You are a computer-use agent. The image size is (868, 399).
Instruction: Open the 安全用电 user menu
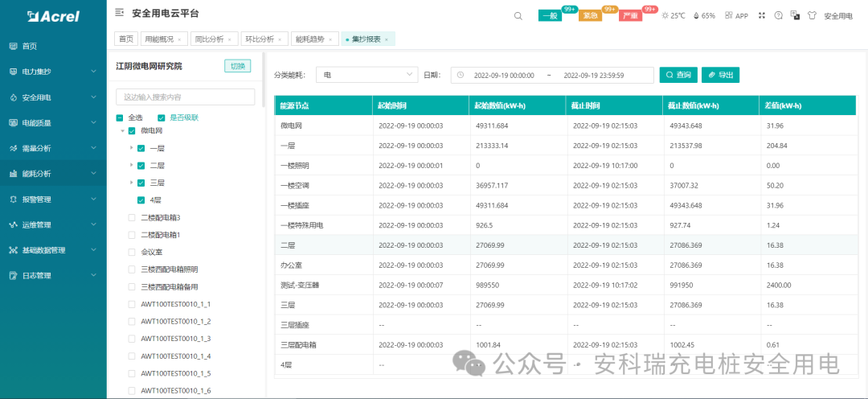(x=838, y=16)
